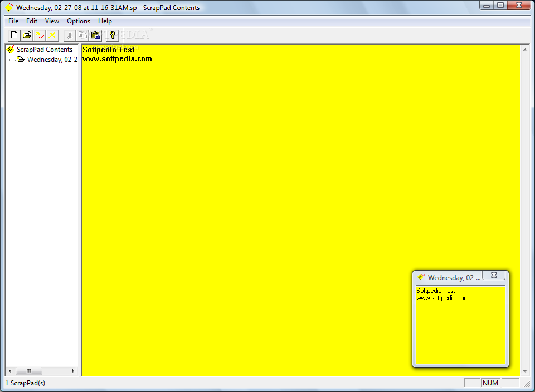Select the ScrapPad Contents tree root
535x392 pixels.
pyautogui.click(x=45, y=50)
